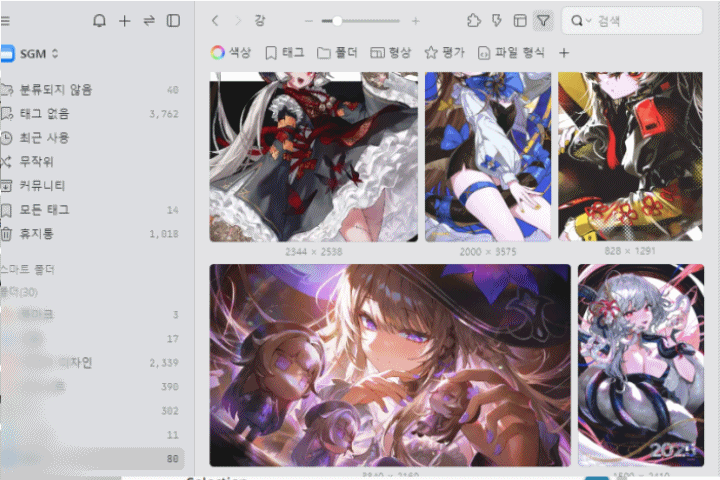The height and width of the screenshot is (480, 720).
Task: Click the 검색 search field
Action: pyautogui.click(x=640, y=21)
